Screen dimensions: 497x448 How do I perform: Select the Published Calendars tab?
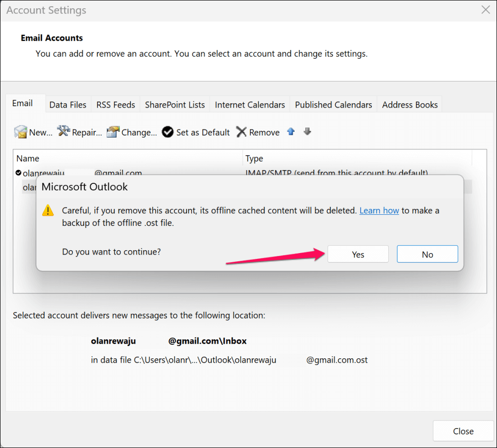point(333,105)
